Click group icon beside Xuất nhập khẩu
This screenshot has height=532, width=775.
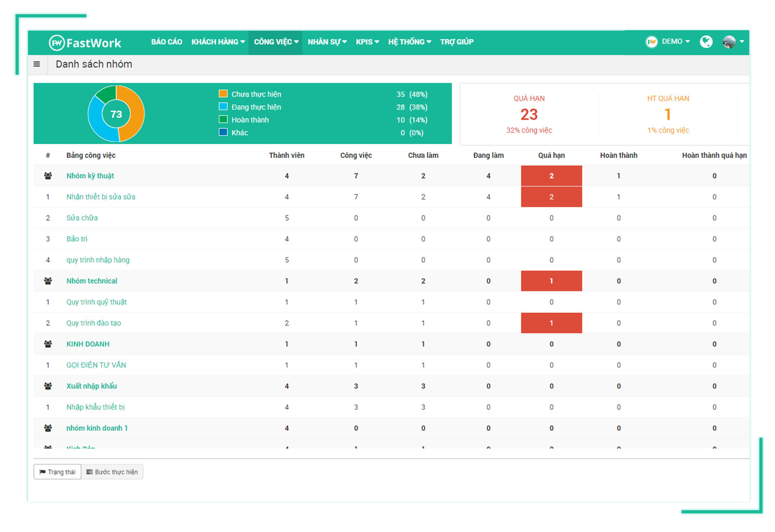click(x=48, y=386)
